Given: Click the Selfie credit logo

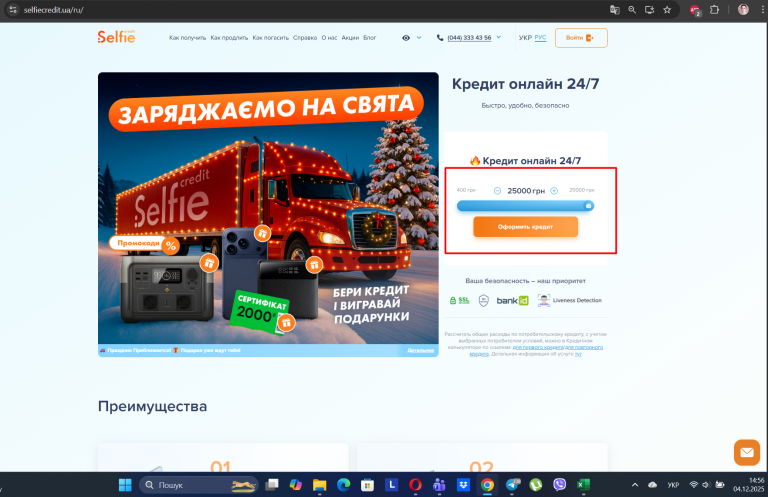Looking at the screenshot, I should pos(116,37).
